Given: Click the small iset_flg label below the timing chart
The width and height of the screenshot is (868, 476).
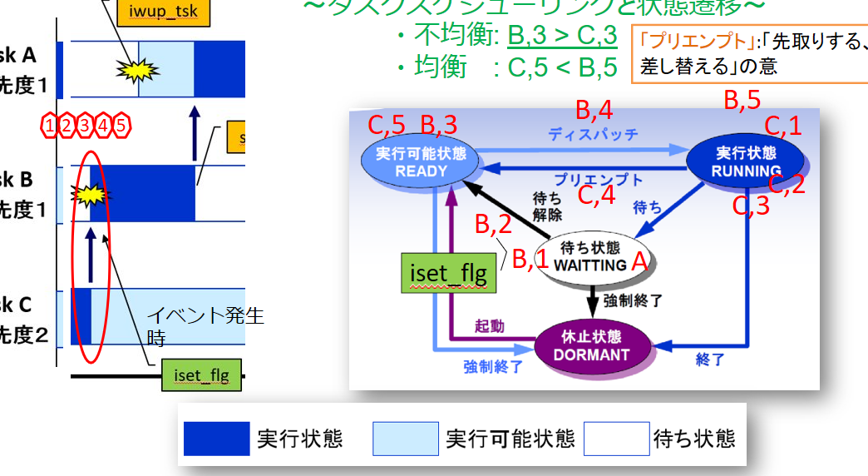Looking at the screenshot, I should tap(200, 376).
